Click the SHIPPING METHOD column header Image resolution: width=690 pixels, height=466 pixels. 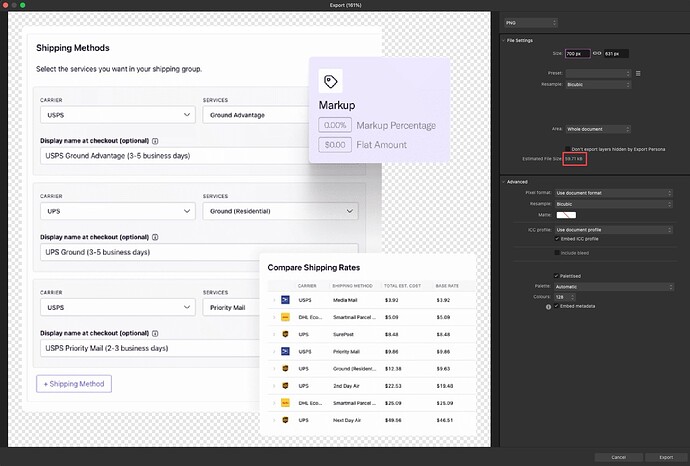click(x=352, y=286)
